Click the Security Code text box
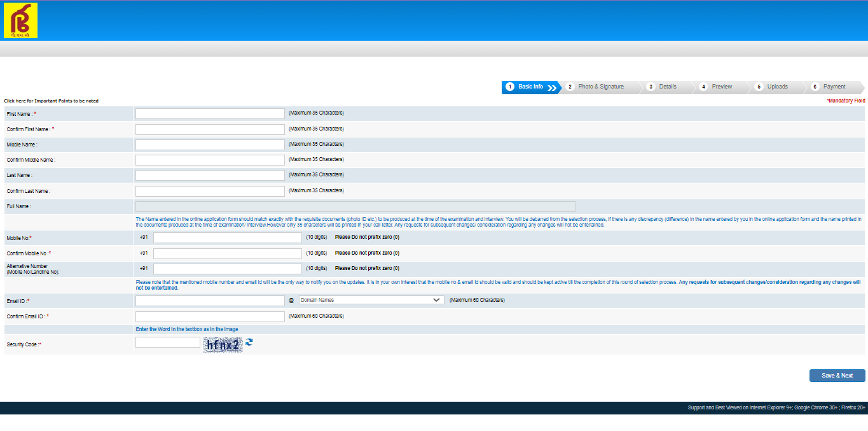Screen dimensions: 868x431 [168, 343]
